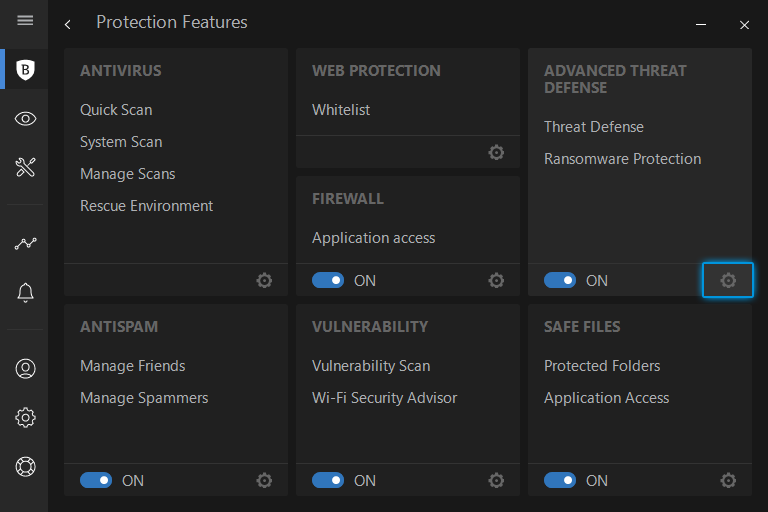Screen dimensions: 768x512
Task: Open Threat Defense link
Action: click(594, 127)
